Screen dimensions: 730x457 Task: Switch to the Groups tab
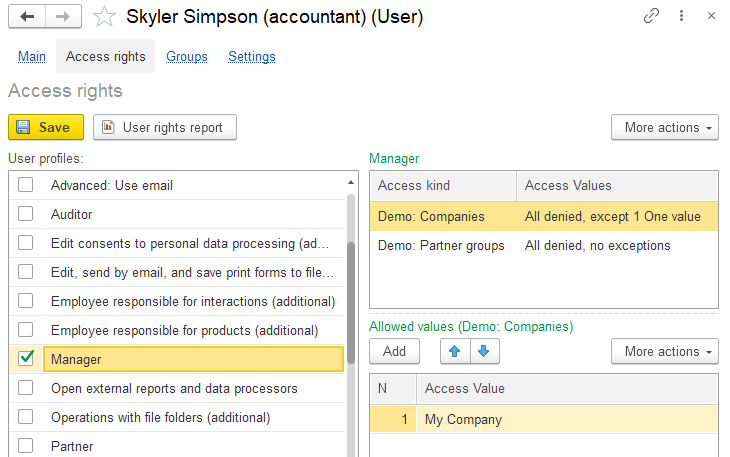tap(187, 57)
